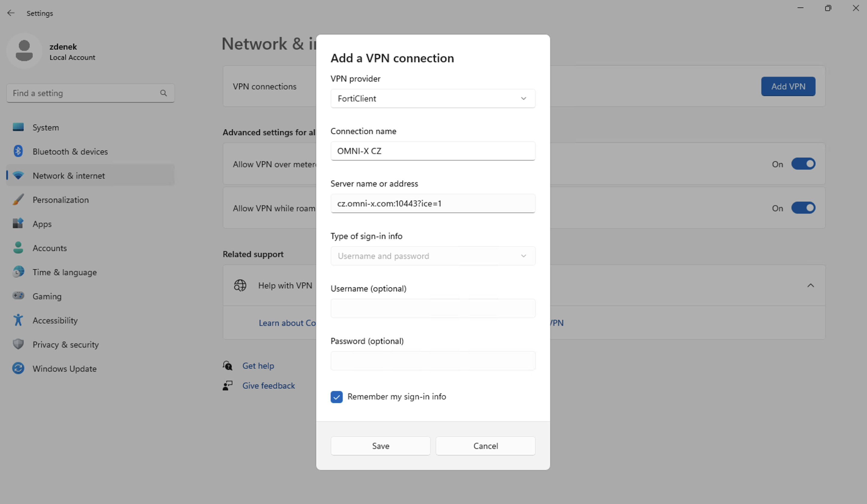Viewport: 867px width, 504px height.
Task: Click the Windows Update sync icon
Action: 18,369
